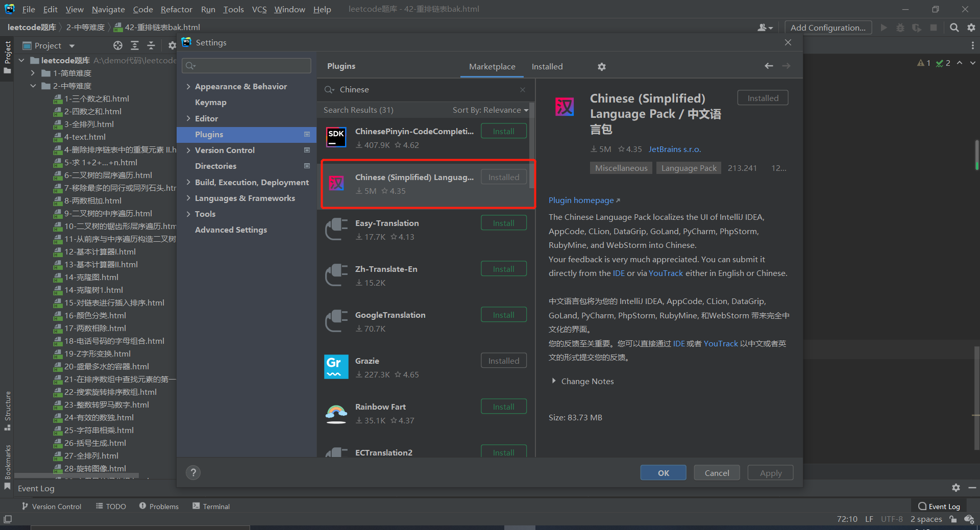Open Event Log settings gear
This screenshot has height=530, width=980.
(955, 488)
